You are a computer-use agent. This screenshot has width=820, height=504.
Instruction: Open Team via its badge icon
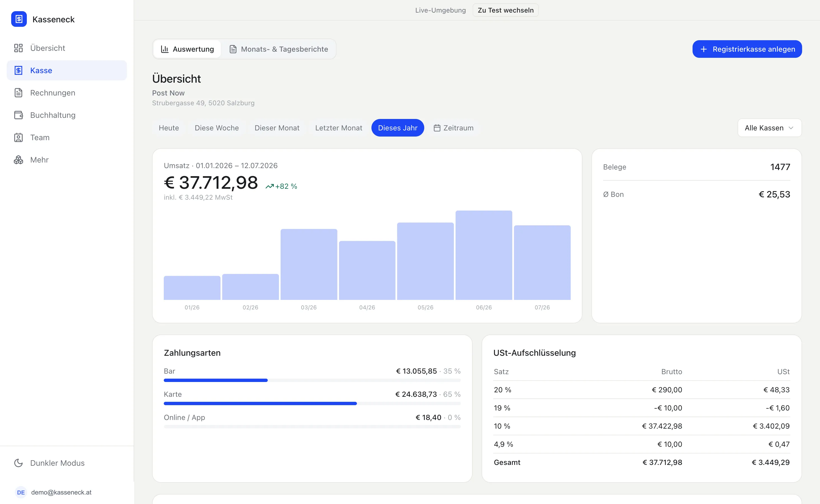[18, 137]
